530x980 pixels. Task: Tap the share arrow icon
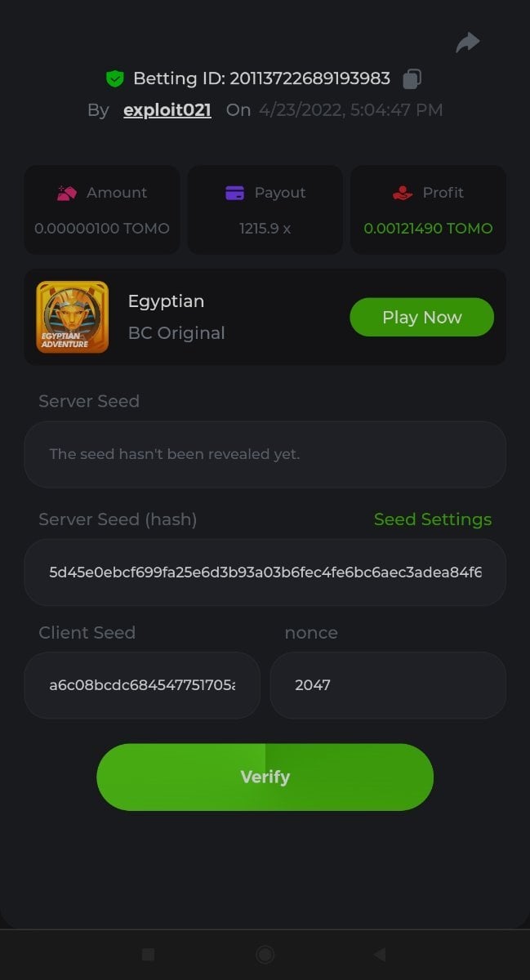[468, 42]
